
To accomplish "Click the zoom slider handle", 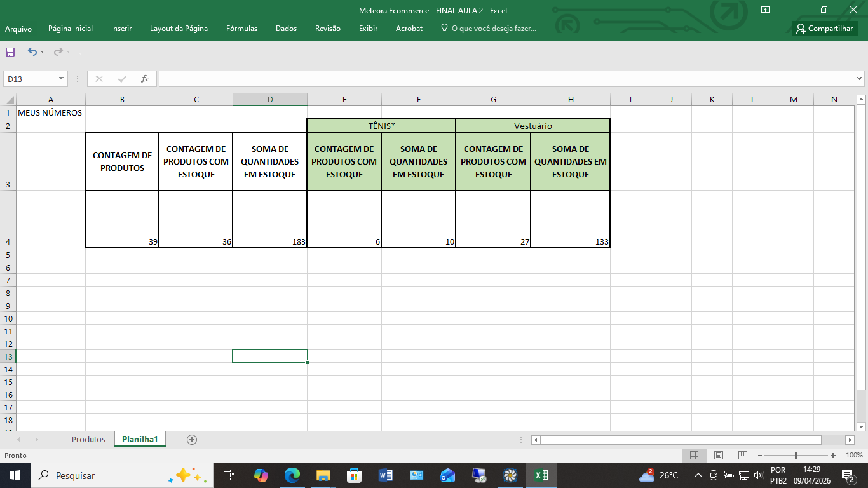I will pos(796,456).
